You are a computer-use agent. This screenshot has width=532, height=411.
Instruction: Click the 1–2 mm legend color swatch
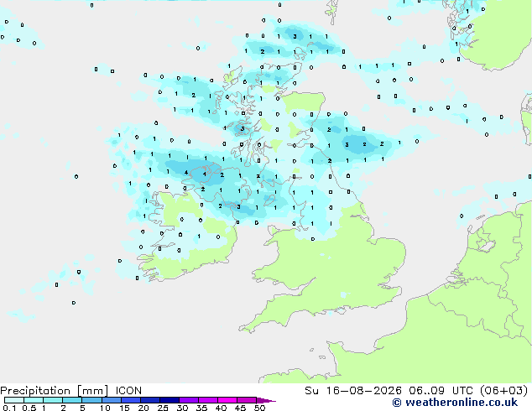pos(53,400)
